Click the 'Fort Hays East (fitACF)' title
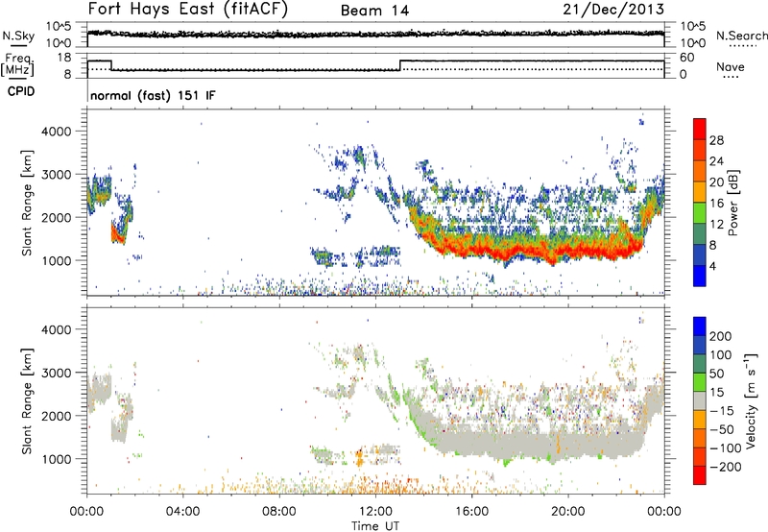Image resolution: width=768 pixels, height=532 pixels. pyautogui.click(x=187, y=10)
